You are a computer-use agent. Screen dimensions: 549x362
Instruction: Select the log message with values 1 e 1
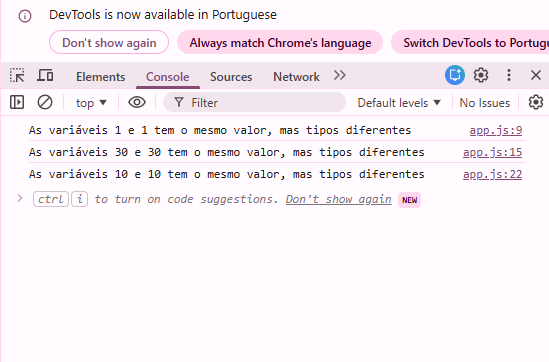[x=220, y=130]
